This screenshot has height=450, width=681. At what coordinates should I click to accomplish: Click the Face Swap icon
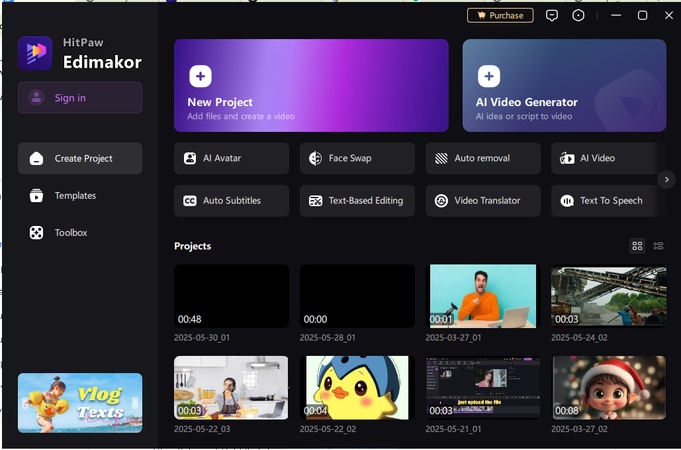pos(315,158)
